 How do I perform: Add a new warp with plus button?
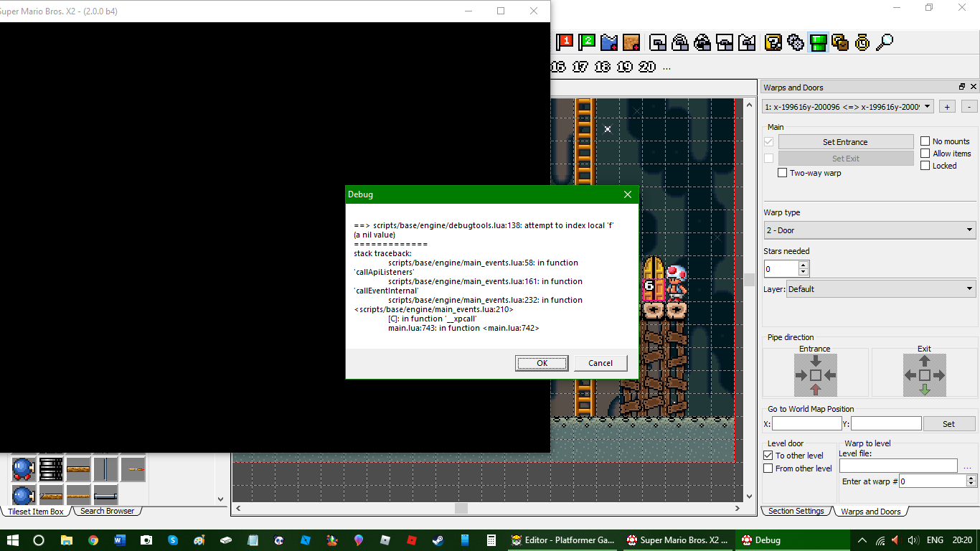click(947, 106)
